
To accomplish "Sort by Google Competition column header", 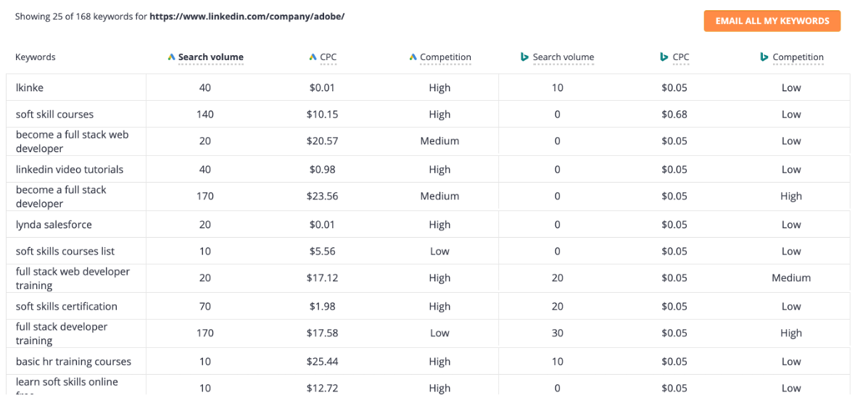I will (x=445, y=57).
